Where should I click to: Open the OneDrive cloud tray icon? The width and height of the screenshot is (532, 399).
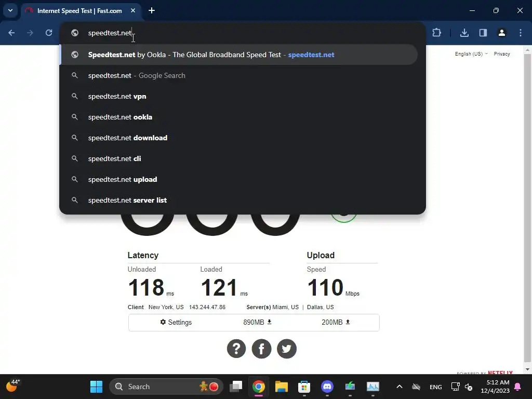click(x=416, y=387)
